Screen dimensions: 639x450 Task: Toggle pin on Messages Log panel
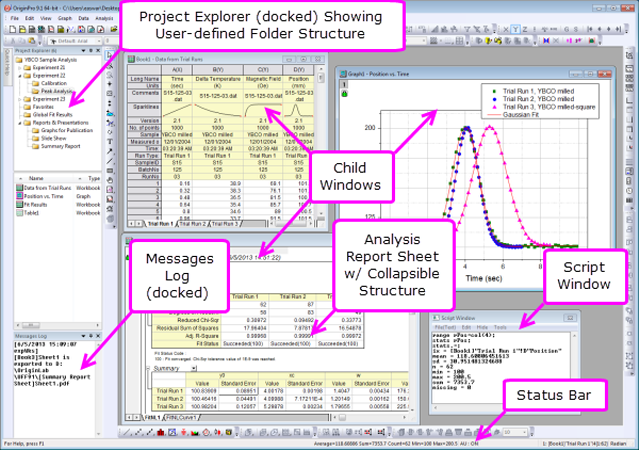[x=90, y=336]
